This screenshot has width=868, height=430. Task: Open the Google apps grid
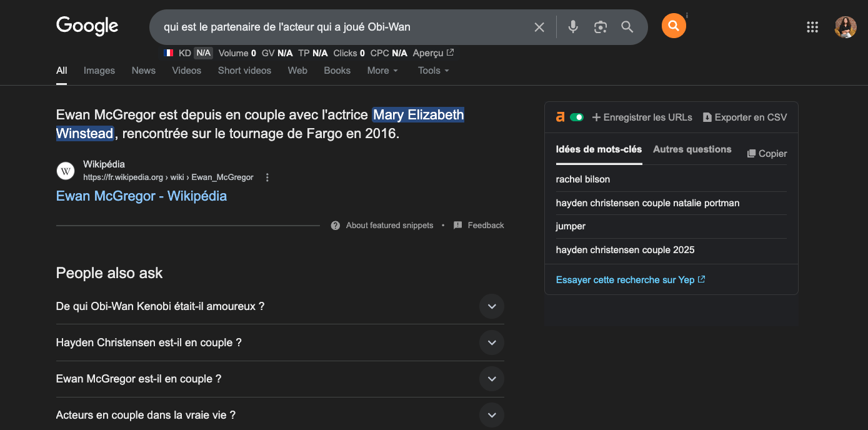812,26
